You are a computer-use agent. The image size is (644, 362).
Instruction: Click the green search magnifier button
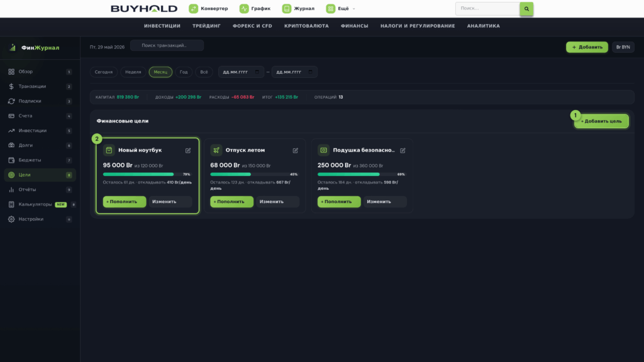click(526, 9)
